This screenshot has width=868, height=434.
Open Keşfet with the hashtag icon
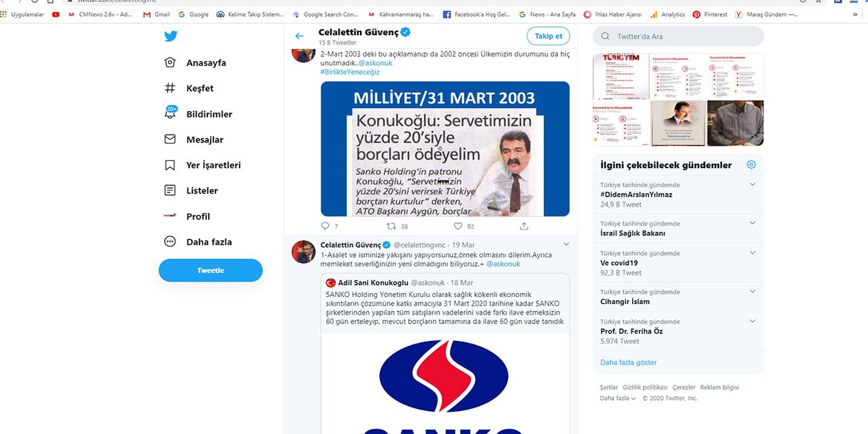170,87
